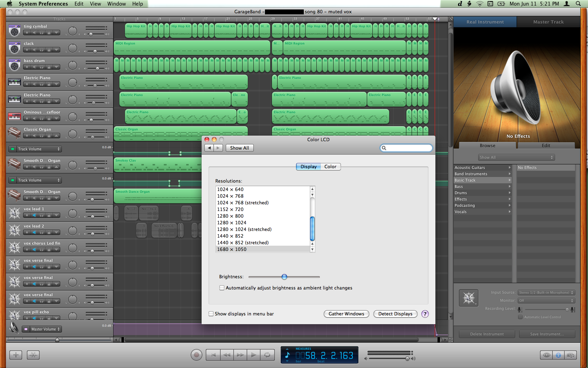The height and width of the screenshot is (368, 588).
Task: Click the red keyboard icon of the Ominous track
Action: pyautogui.click(x=14, y=116)
